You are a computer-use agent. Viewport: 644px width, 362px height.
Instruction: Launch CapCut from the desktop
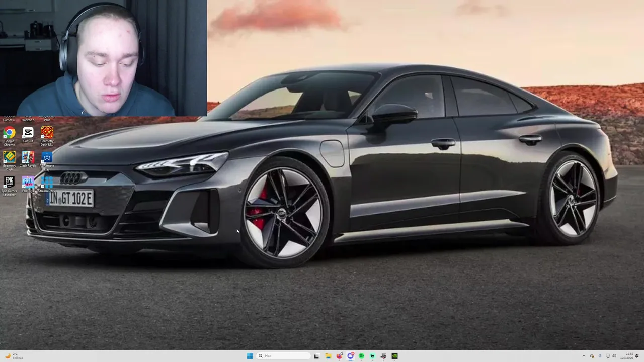(x=28, y=135)
